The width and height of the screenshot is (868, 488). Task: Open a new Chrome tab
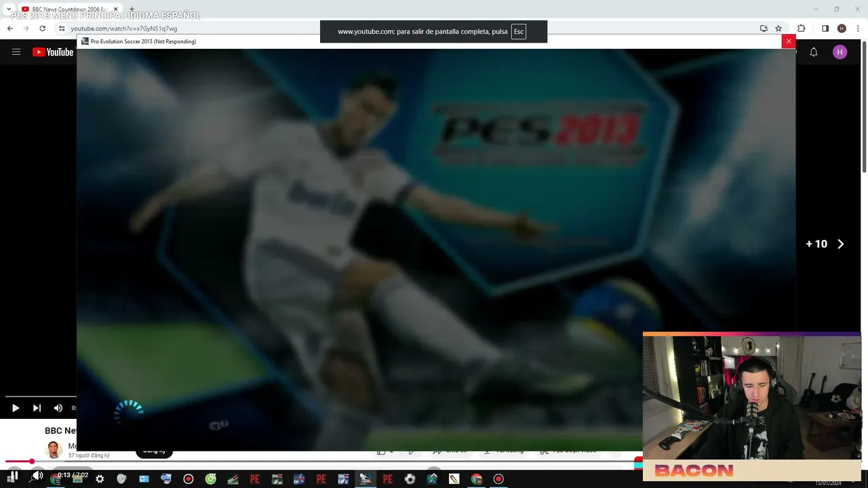coord(132,9)
